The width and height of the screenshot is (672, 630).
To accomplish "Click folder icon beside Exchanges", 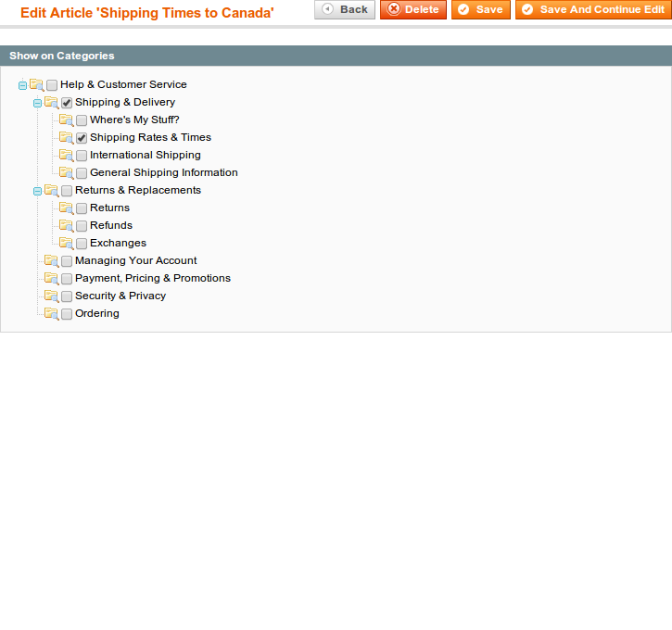I will (67, 243).
